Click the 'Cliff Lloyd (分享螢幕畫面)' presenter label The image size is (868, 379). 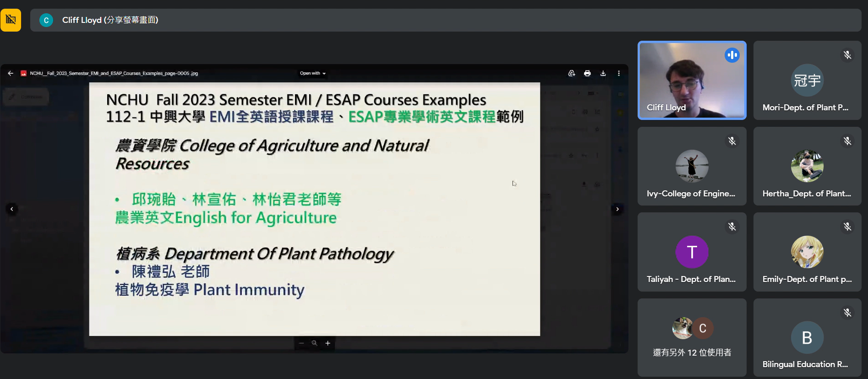(x=110, y=20)
